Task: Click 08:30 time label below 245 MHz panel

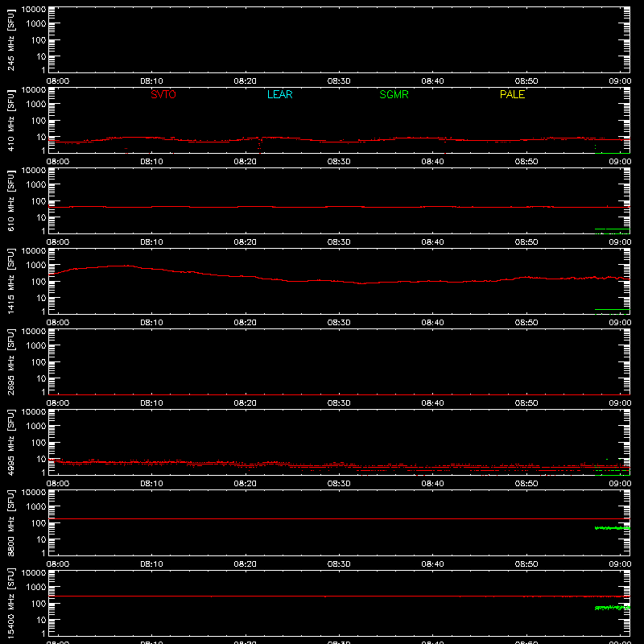Action: point(339,81)
